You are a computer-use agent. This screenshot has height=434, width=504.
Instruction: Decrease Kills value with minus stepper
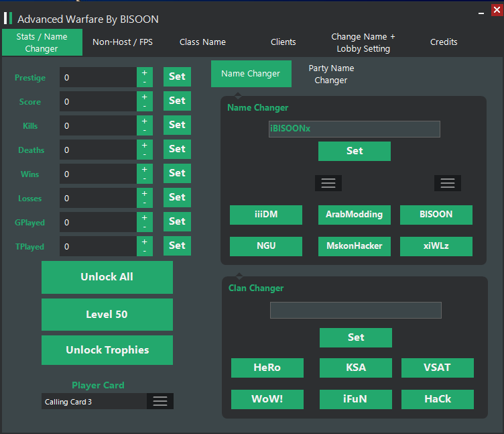coord(145,130)
